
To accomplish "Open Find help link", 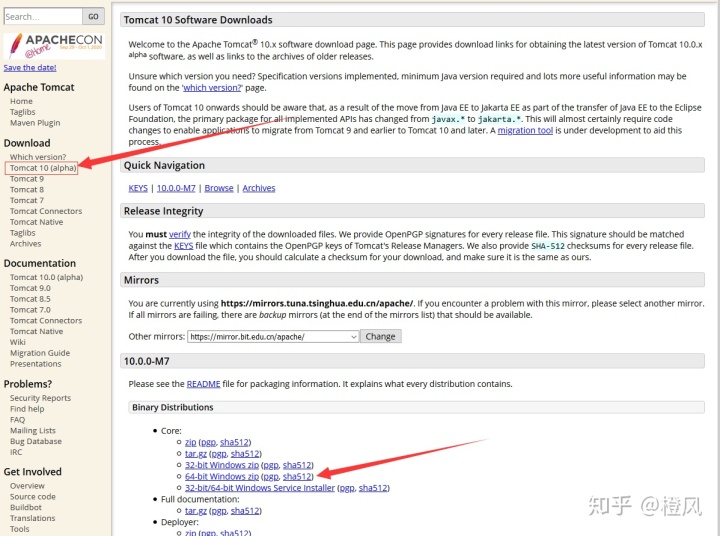I will [x=27, y=409].
